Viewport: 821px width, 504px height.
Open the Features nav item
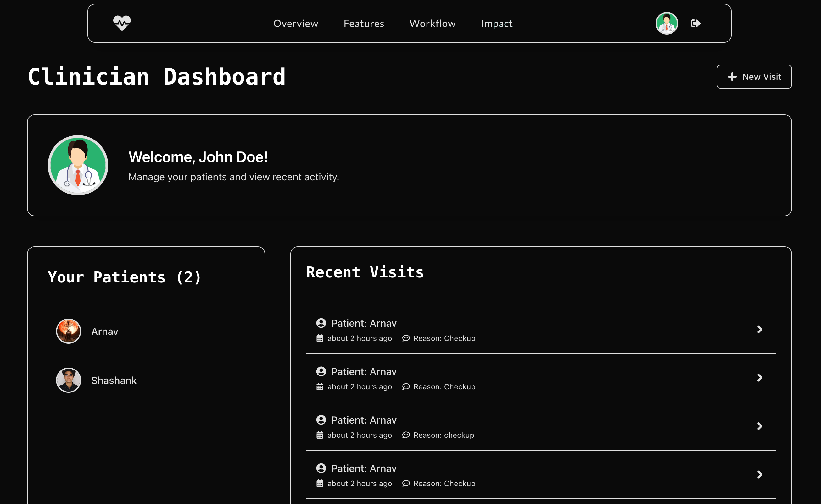click(x=364, y=24)
